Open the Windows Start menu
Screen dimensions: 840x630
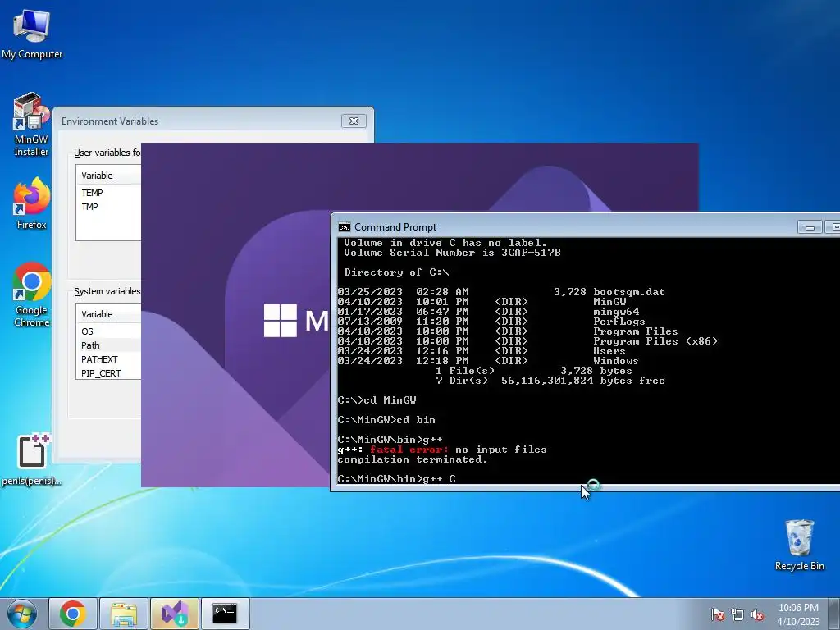tap(22, 614)
